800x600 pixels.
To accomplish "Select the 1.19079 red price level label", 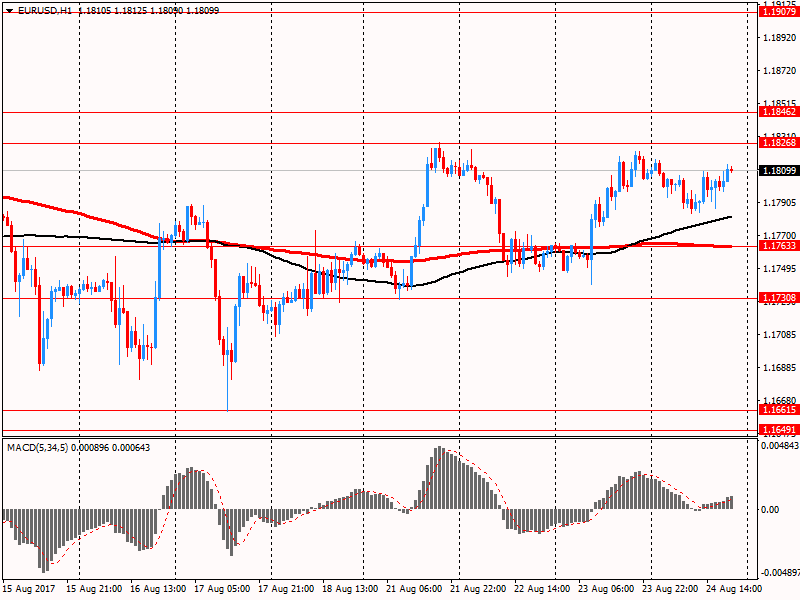I will (x=779, y=11).
